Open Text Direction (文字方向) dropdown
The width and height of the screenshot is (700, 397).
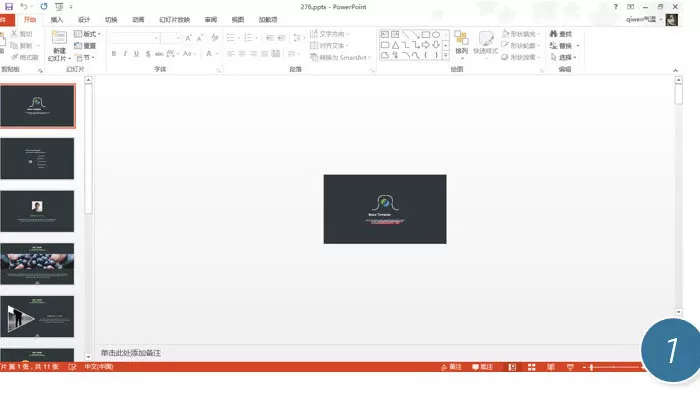pos(329,34)
